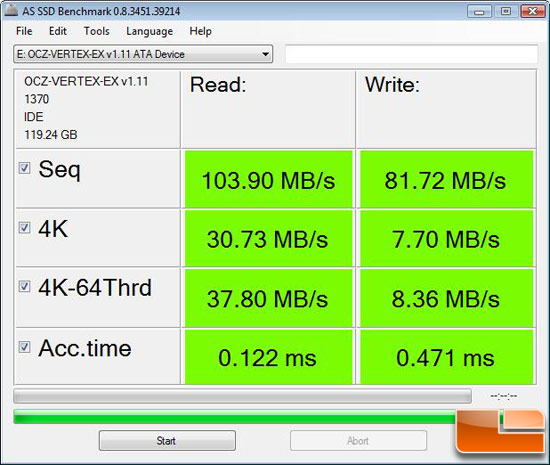Image resolution: width=550 pixels, height=465 pixels.
Task: Toggle the Acc.time checkbox
Action: (x=24, y=347)
